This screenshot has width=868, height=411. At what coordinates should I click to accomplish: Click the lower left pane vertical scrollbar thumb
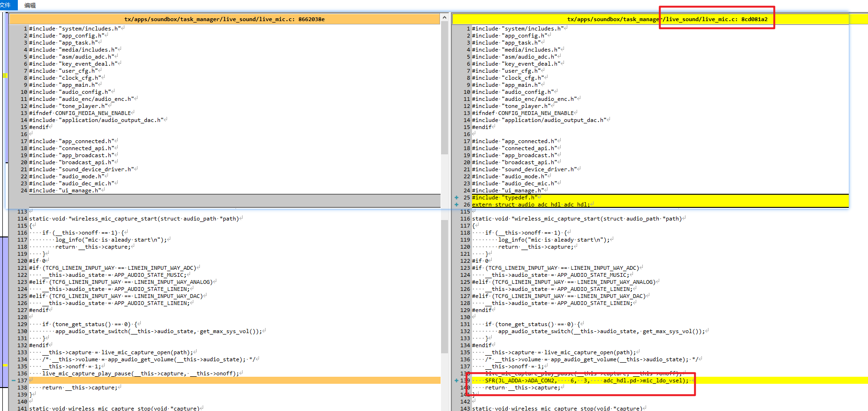pos(444,286)
